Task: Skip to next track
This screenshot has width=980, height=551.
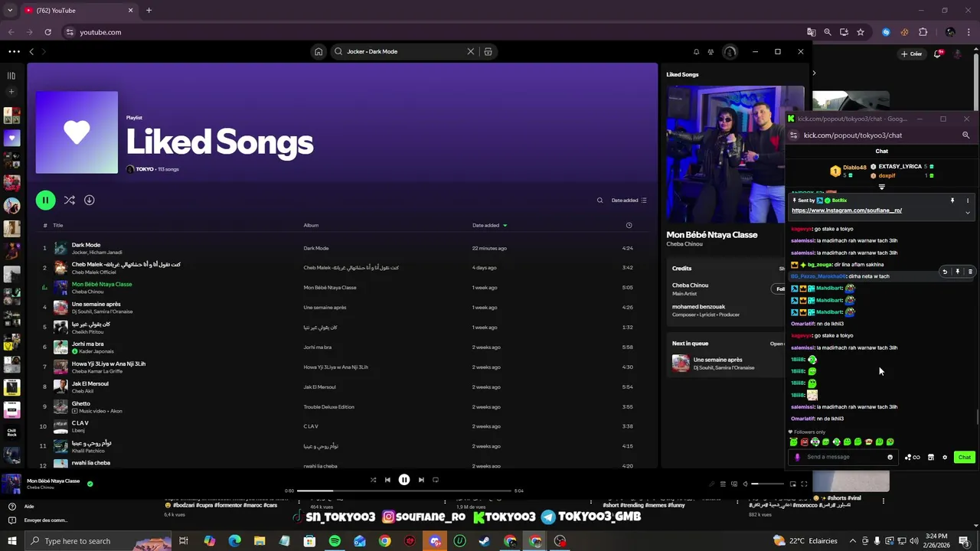Action: tap(420, 480)
